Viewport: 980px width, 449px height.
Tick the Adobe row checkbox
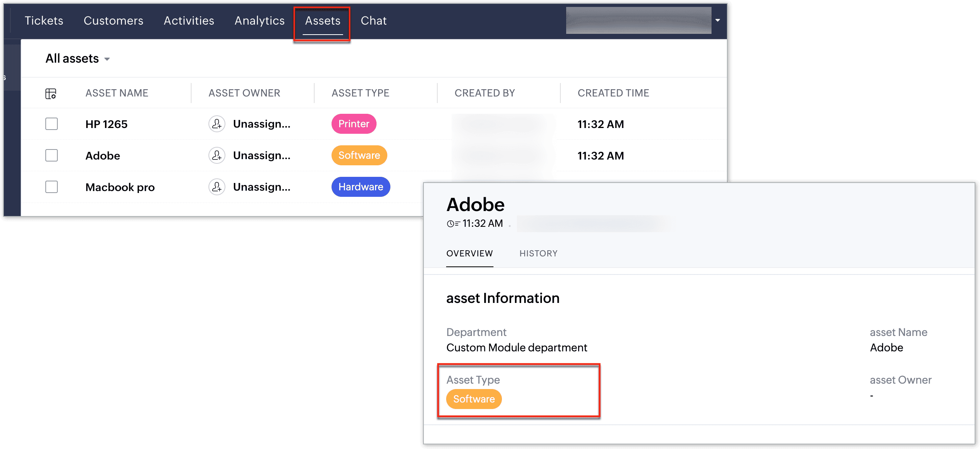pyautogui.click(x=52, y=155)
